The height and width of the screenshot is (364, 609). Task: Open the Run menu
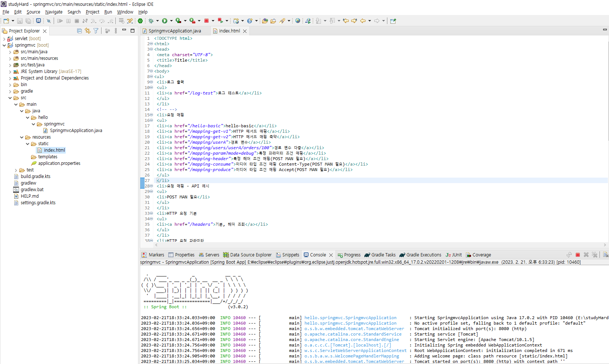click(x=108, y=12)
